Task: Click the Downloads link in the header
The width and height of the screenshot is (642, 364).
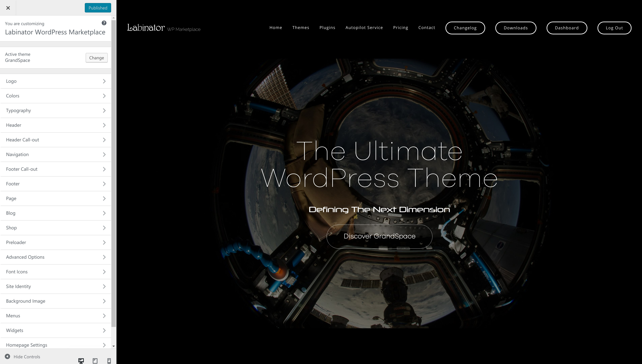Action: pos(516,28)
